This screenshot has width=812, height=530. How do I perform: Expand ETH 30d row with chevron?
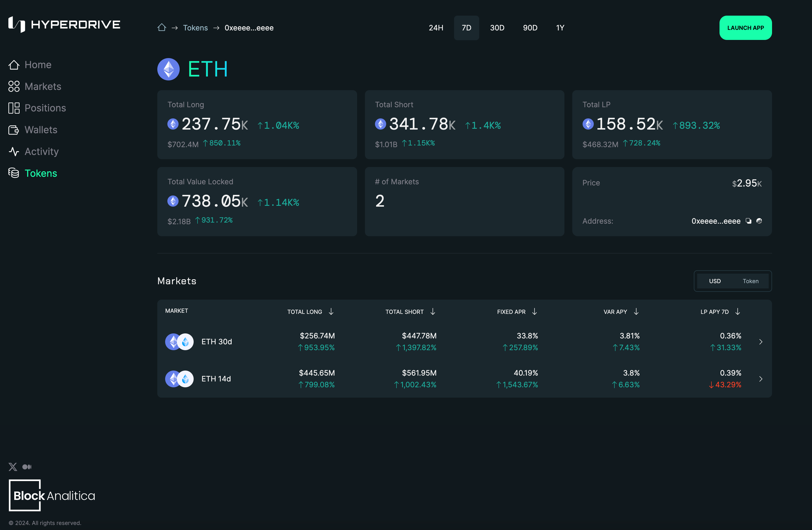click(x=761, y=342)
